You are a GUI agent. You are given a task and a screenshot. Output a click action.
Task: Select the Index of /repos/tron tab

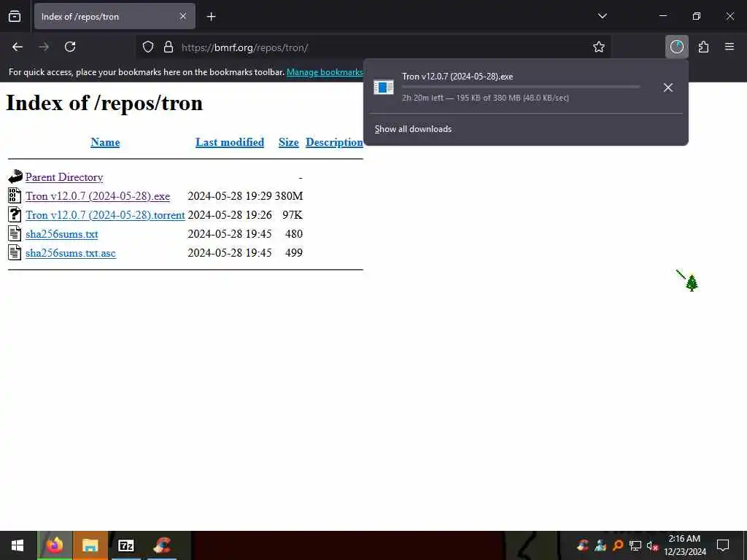pyautogui.click(x=115, y=16)
